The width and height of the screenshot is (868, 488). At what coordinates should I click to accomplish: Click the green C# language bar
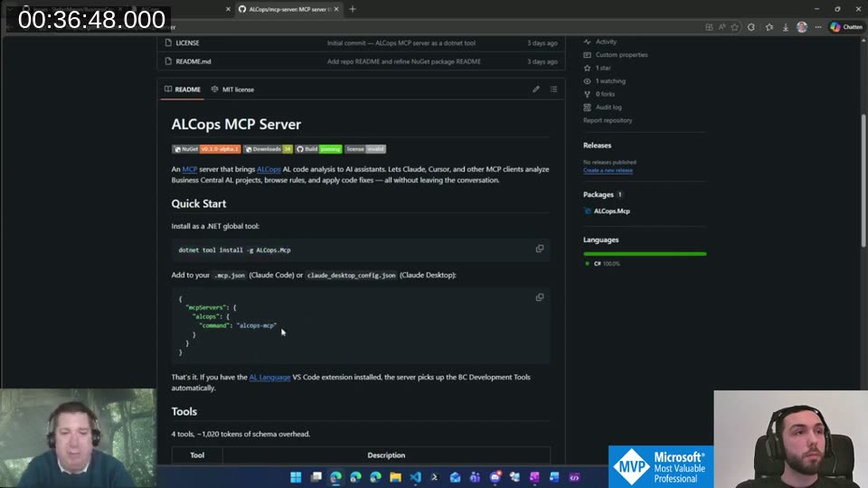point(645,253)
